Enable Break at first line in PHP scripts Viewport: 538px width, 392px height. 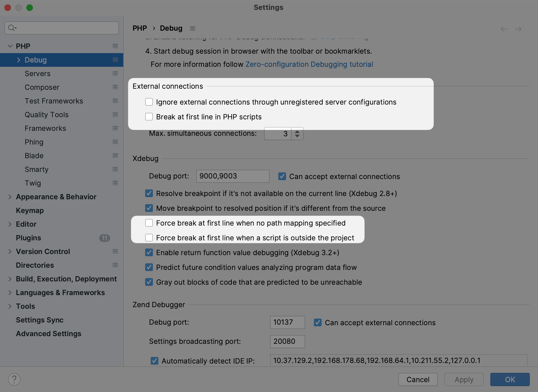149,117
